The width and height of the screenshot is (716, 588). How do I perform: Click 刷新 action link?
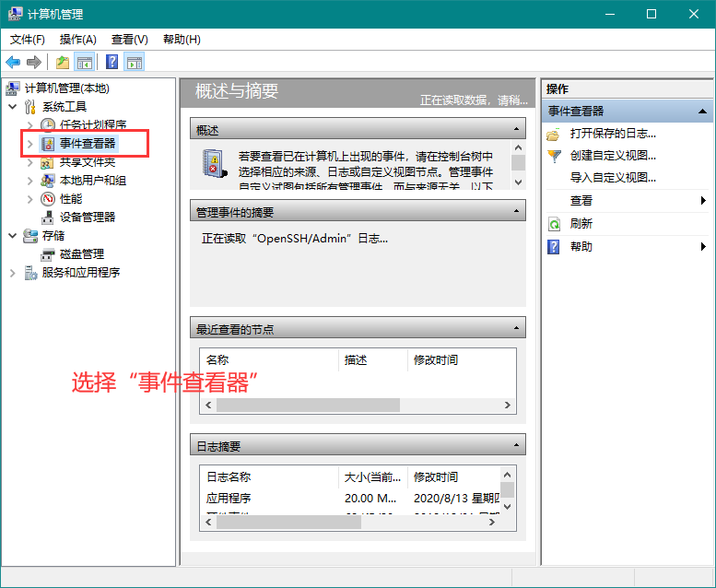[581, 223]
